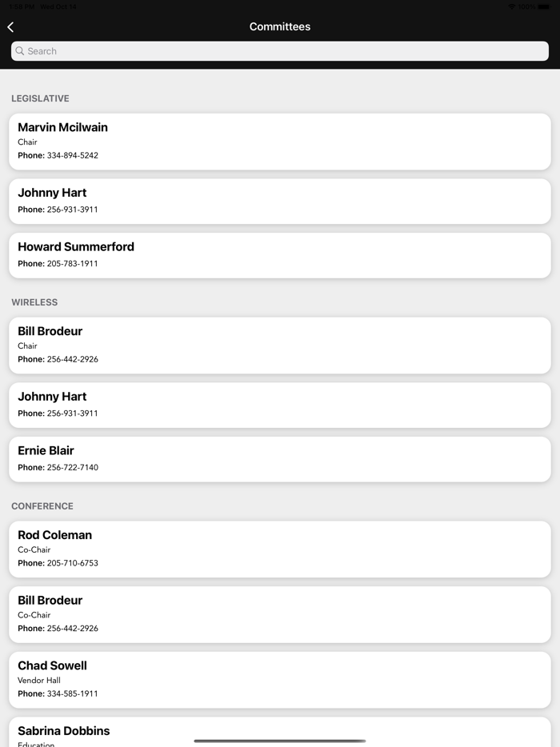Call Ernie Blair at 256-722-7140

[72, 468]
